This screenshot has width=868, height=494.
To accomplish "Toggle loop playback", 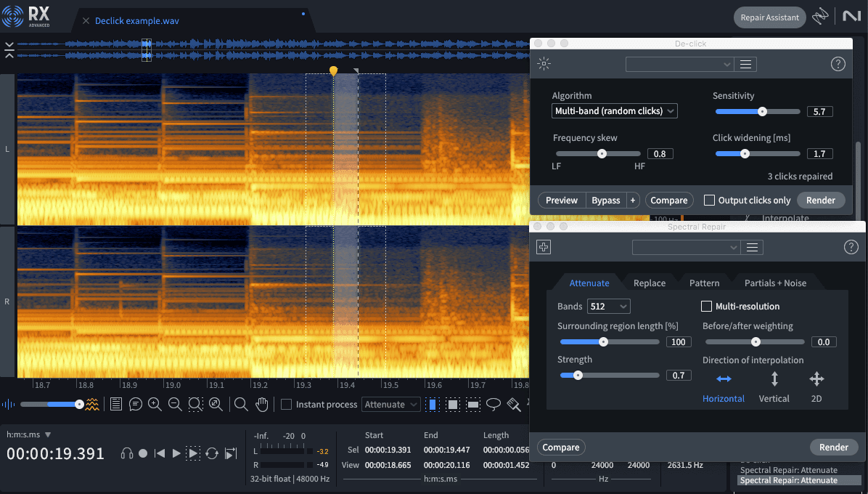I will 211,453.
